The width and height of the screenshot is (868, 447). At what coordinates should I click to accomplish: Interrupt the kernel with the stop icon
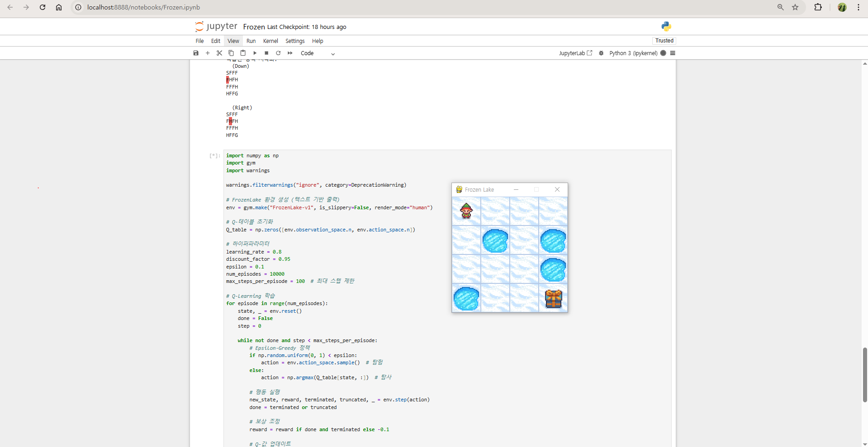point(266,53)
